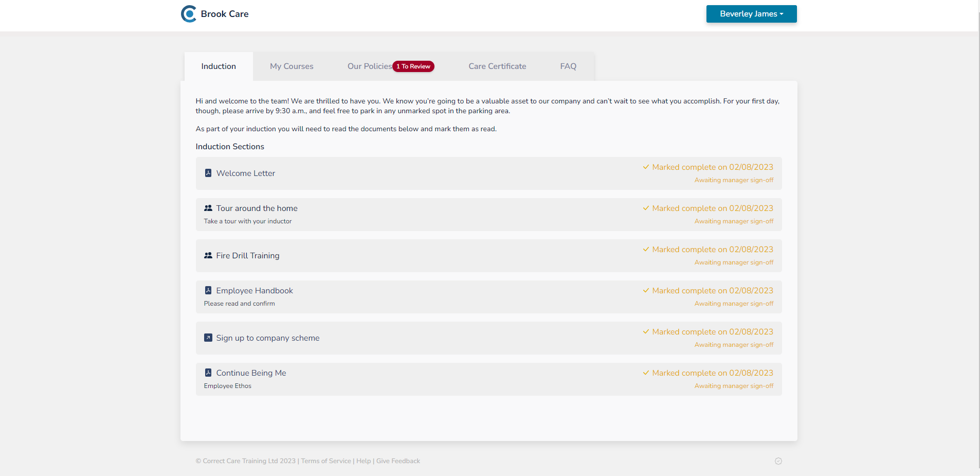Screen dimensions: 980x476
Task: Click the Fire Drill Training people icon
Action: [x=208, y=256]
